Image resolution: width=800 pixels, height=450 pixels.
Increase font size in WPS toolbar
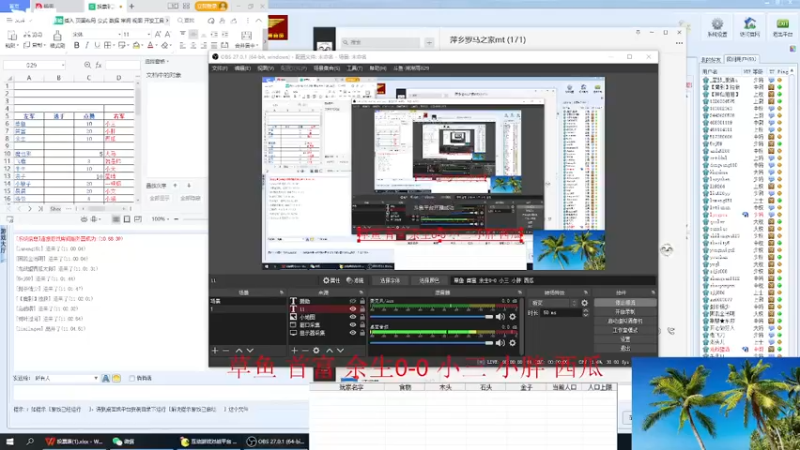[x=158, y=34]
